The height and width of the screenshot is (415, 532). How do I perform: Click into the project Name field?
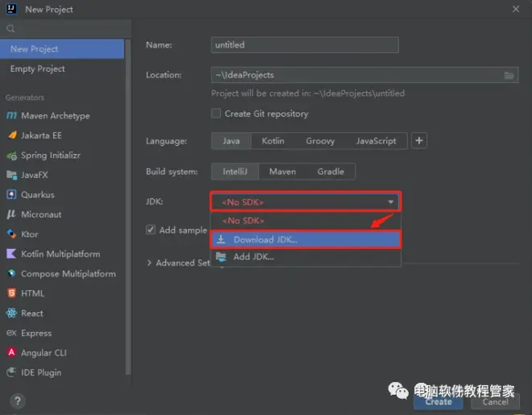pyautogui.click(x=305, y=45)
